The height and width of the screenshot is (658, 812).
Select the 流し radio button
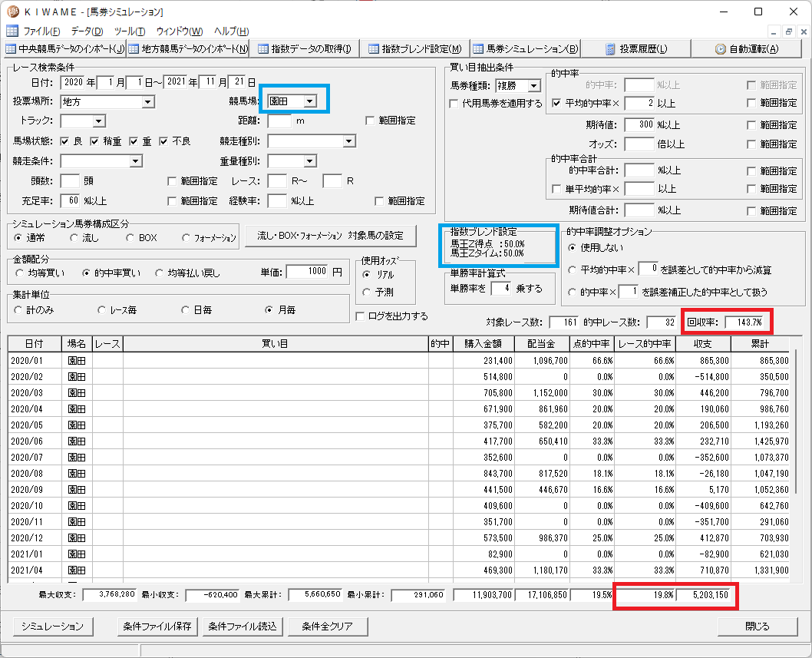click(x=74, y=238)
